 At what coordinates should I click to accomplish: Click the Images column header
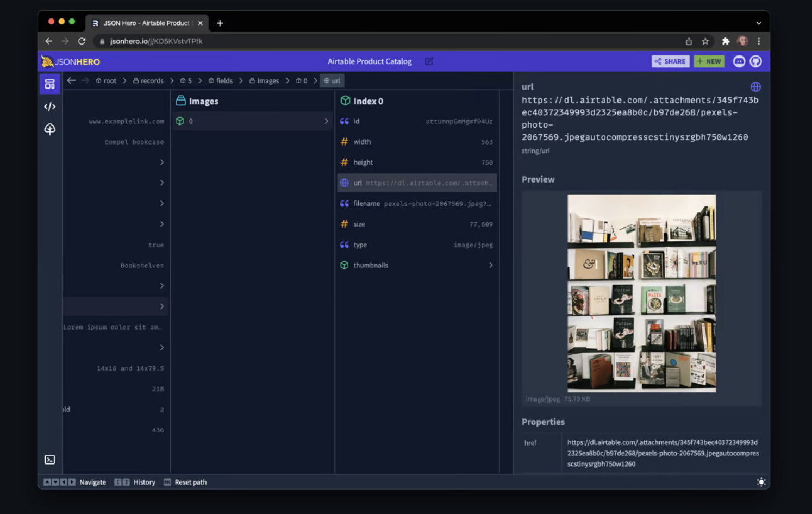click(x=197, y=101)
